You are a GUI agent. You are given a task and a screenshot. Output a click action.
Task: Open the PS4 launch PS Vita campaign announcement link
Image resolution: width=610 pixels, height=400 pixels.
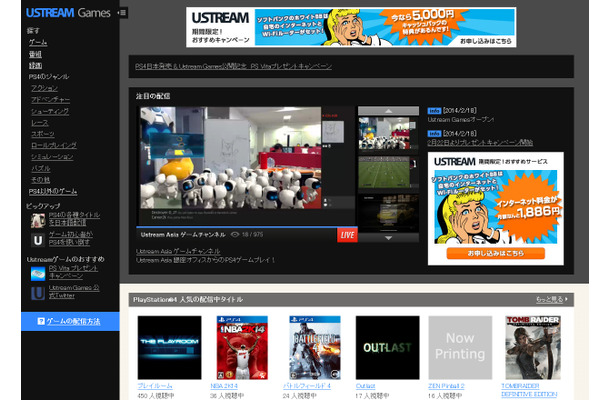pos(233,67)
